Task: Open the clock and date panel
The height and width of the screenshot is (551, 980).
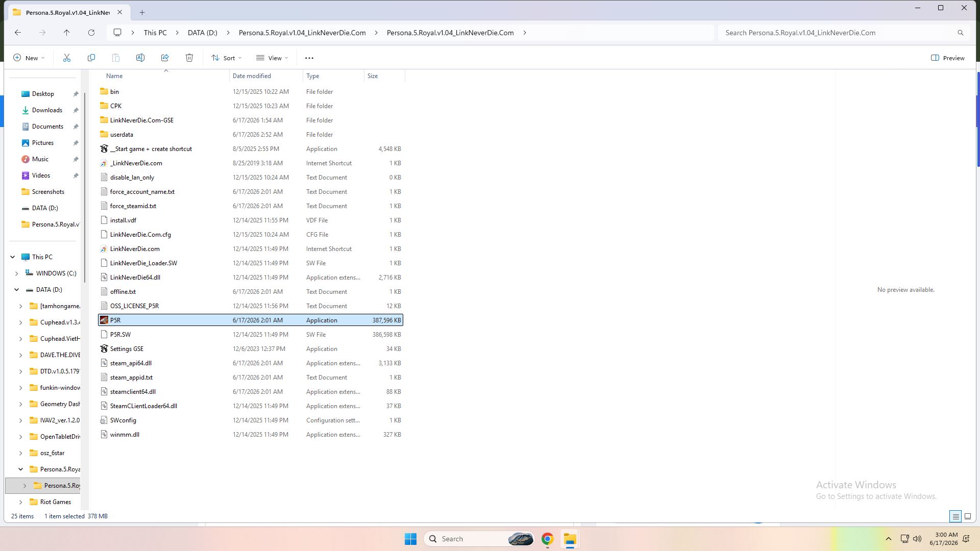Action: point(943,539)
